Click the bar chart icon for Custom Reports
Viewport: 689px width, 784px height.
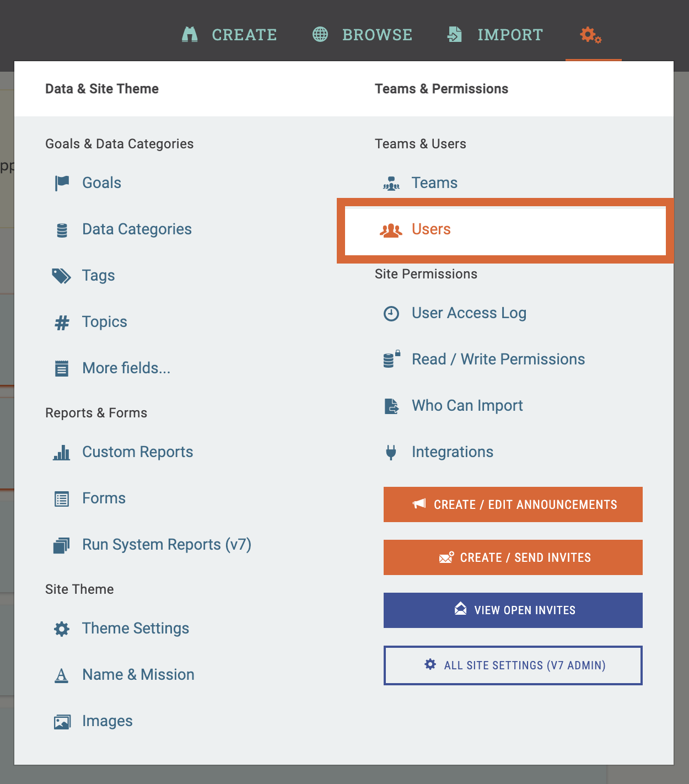click(x=61, y=453)
